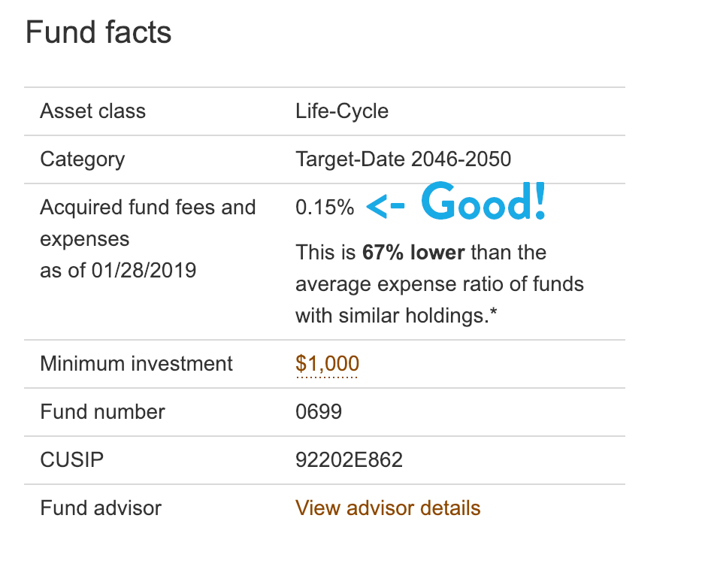Select the Asset class label
Image resolution: width=708 pixels, height=588 pixels.
[x=93, y=111]
